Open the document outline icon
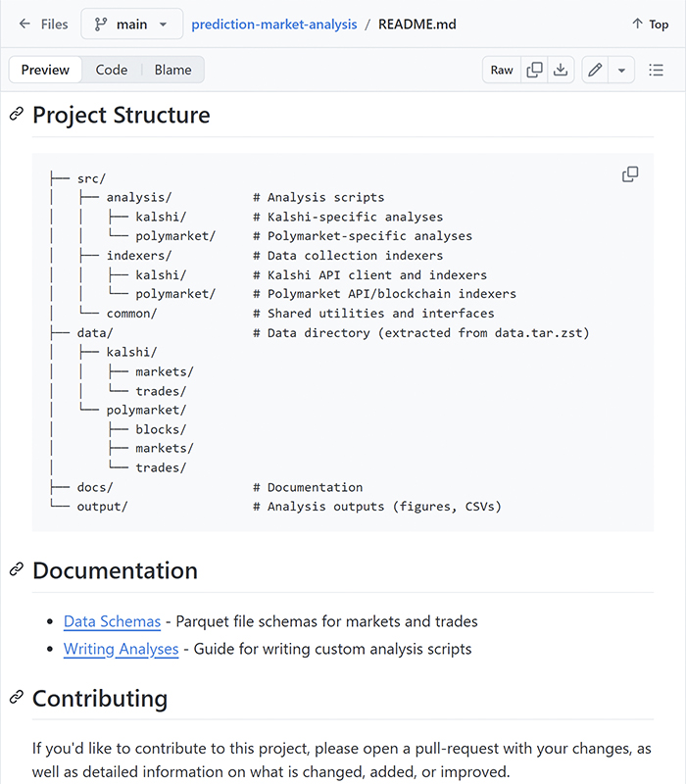This screenshot has width=686, height=784. pos(656,70)
